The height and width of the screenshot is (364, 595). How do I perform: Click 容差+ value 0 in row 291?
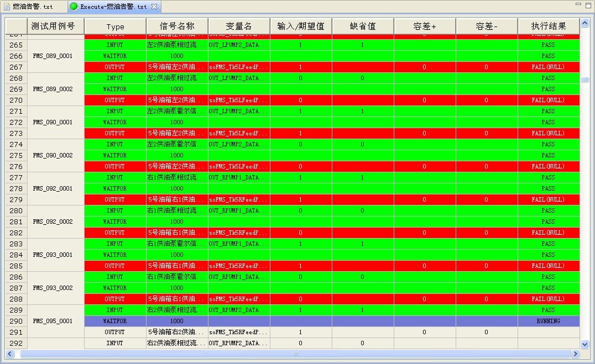pyautogui.click(x=424, y=332)
